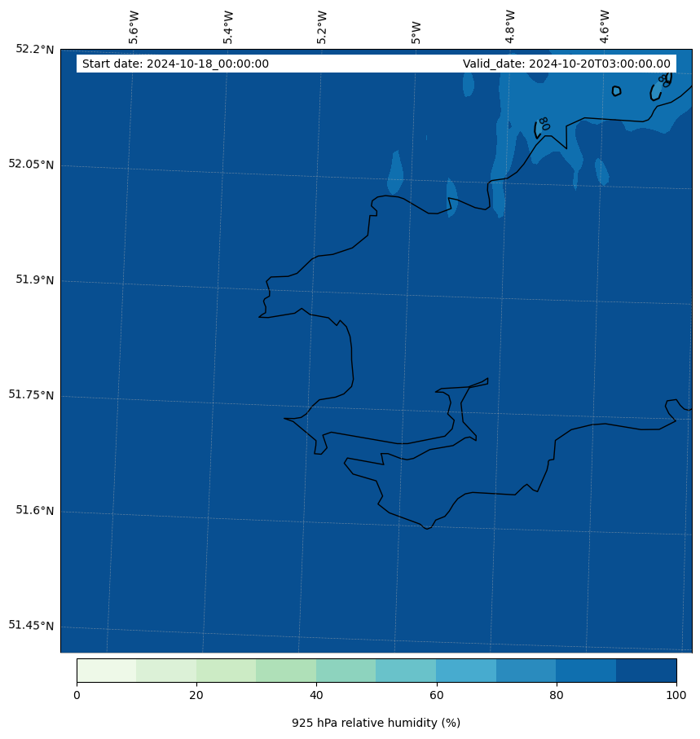
Task: Click the 5.6°W longitude label
Action: point(134,27)
